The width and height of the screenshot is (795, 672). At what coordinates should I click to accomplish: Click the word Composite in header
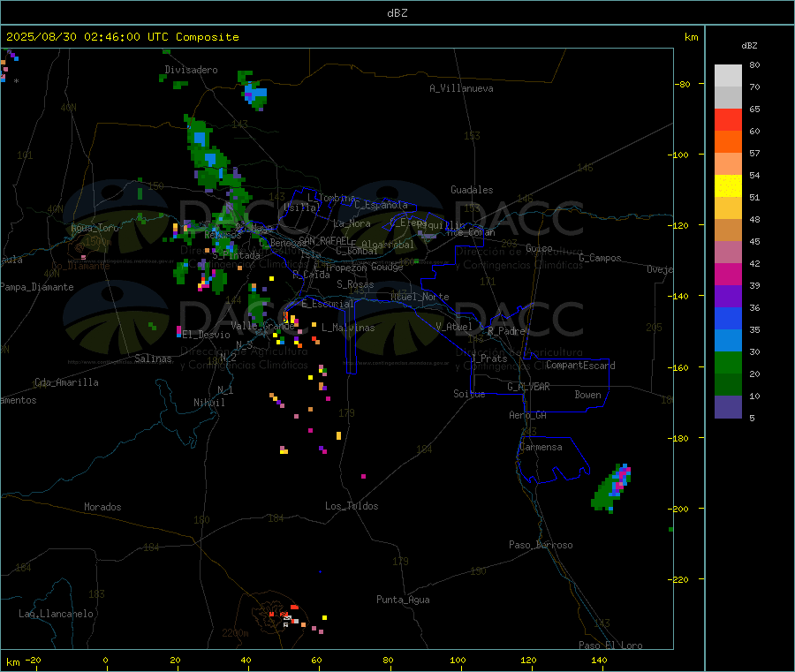click(x=208, y=37)
